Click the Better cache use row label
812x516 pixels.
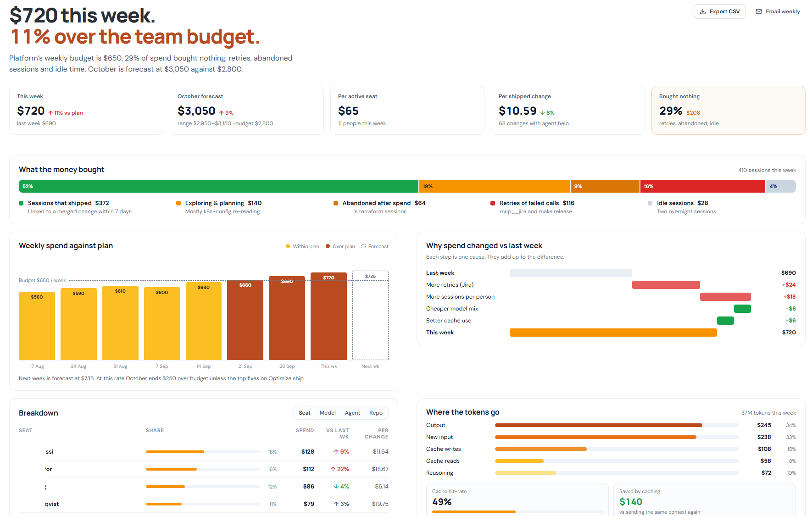pyautogui.click(x=449, y=321)
